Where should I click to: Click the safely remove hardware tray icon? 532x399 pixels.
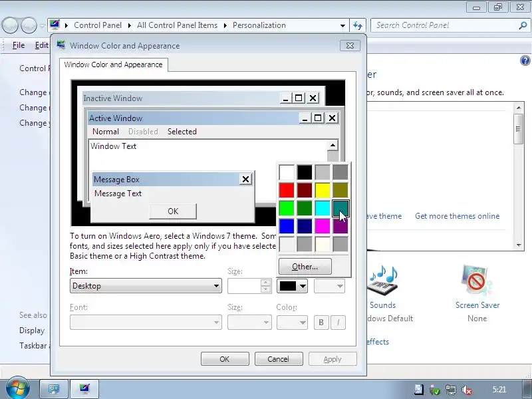click(x=435, y=390)
